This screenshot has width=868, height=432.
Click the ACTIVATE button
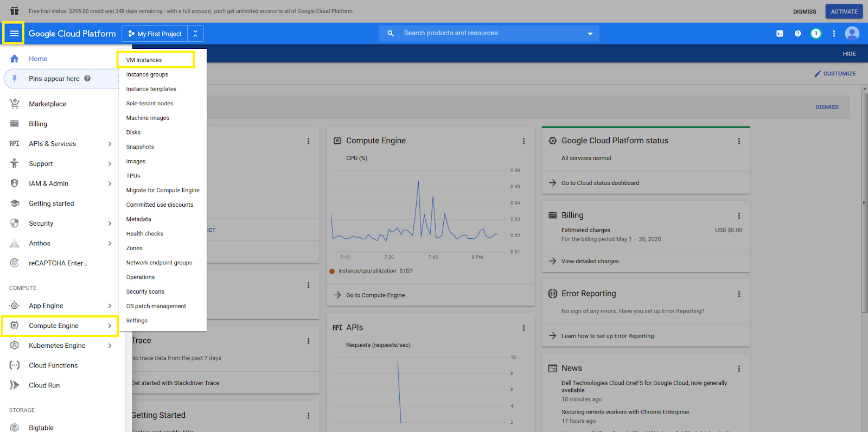[844, 11]
